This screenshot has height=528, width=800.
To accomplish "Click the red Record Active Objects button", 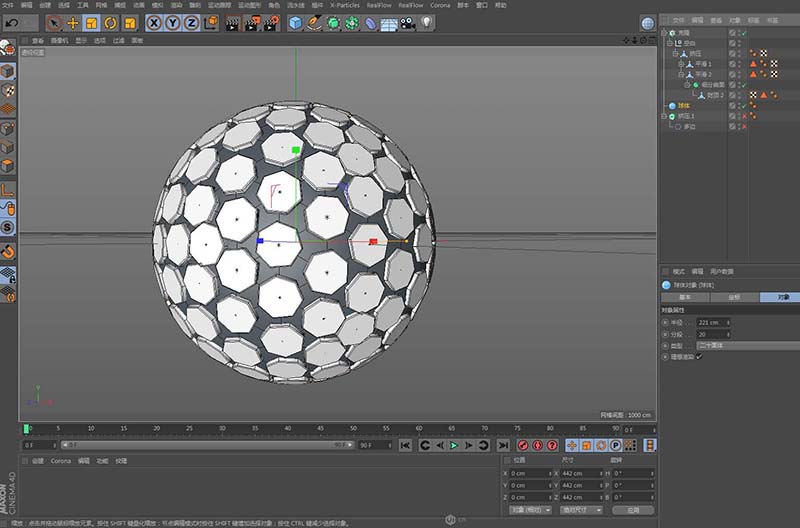I will point(523,445).
